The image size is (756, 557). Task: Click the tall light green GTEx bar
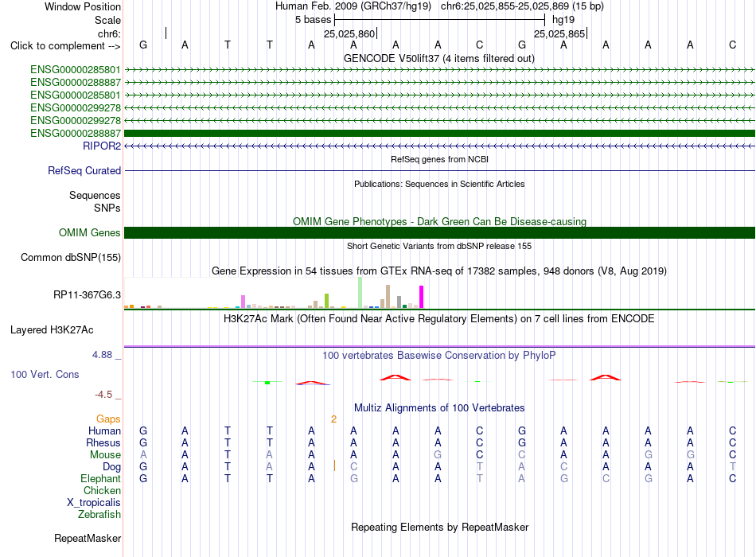coord(360,292)
